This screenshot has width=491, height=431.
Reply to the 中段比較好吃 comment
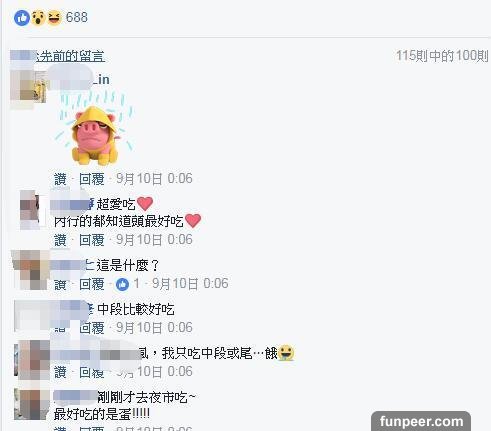[92, 328]
